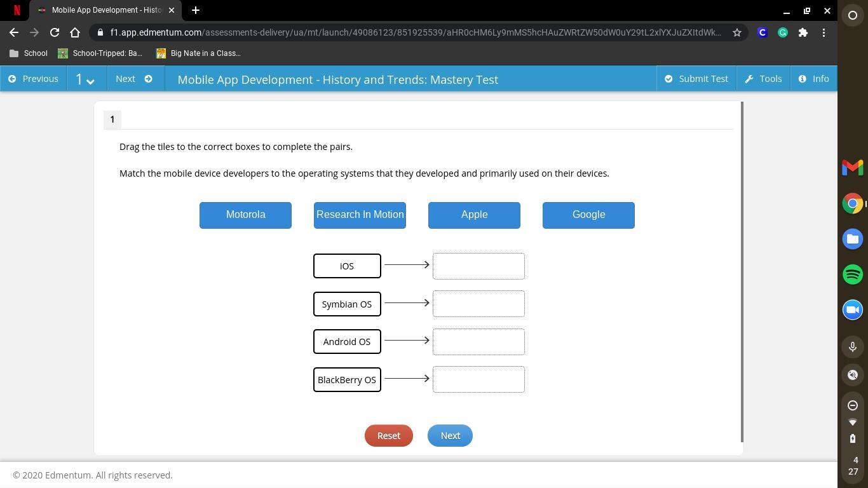Bookmark this page with the star icon
The image size is (868, 488).
coord(737,32)
